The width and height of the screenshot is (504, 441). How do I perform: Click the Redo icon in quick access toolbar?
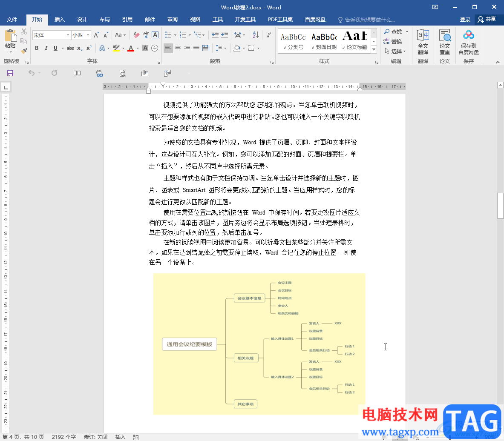coord(55,73)
